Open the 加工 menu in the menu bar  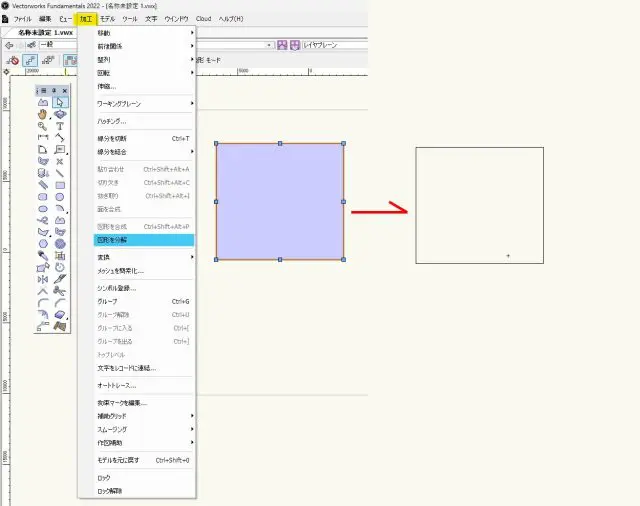(86, 19)
